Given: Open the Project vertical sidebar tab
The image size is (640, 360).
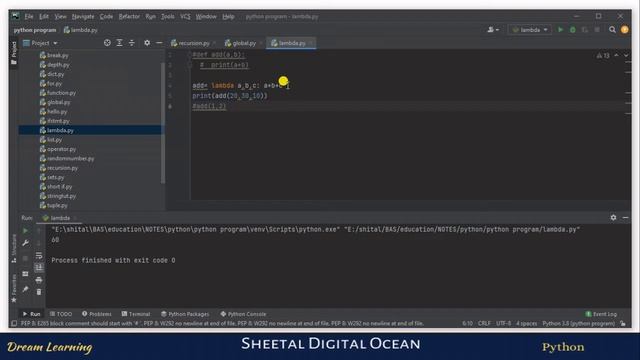Looking at the screenshot, I should click(x=14, y=53).
